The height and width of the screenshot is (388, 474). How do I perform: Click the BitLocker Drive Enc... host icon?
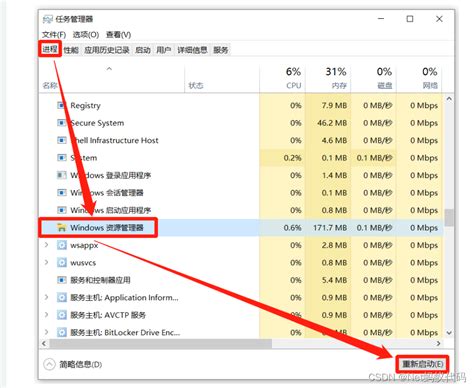[61, 332]
